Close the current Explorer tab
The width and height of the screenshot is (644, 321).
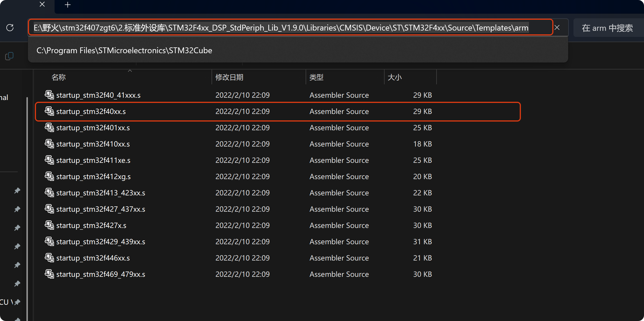42,4
